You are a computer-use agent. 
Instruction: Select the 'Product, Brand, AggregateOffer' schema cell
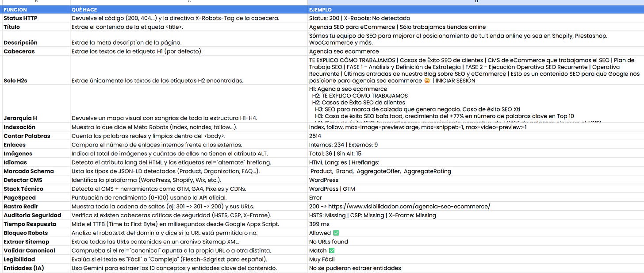point(475,171)
